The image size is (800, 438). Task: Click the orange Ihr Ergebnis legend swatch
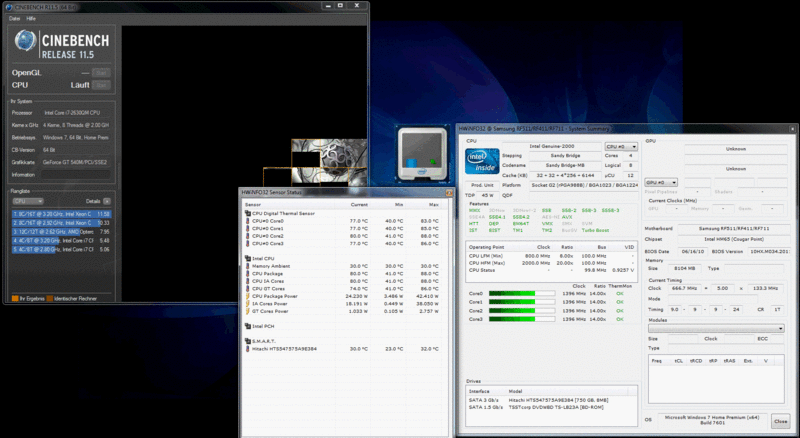pyautogui.click(x=15, y=299)
